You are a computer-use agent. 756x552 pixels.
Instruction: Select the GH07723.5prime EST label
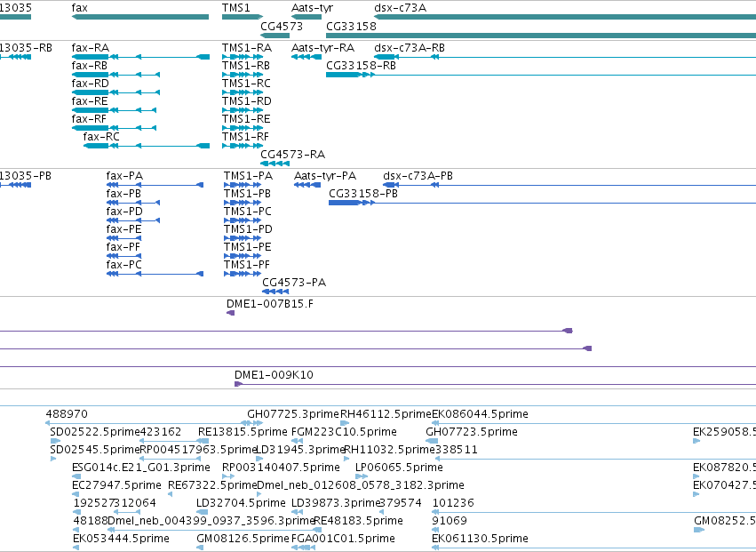pos(472,432)
